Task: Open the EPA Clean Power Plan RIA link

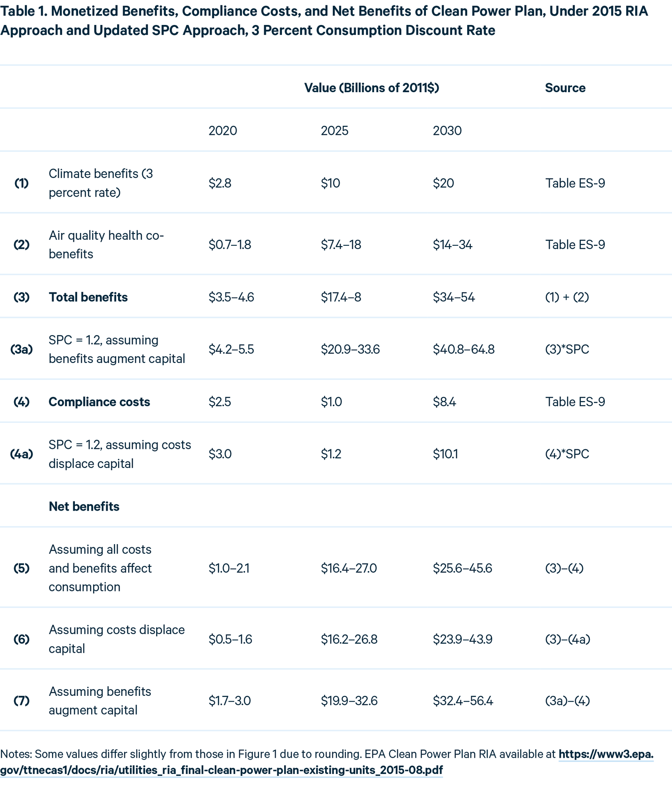Action: point(327,762)
